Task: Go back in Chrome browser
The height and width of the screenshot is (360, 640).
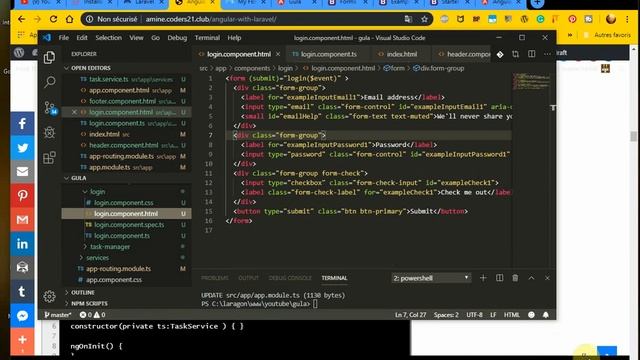Action: coord(21,19)
